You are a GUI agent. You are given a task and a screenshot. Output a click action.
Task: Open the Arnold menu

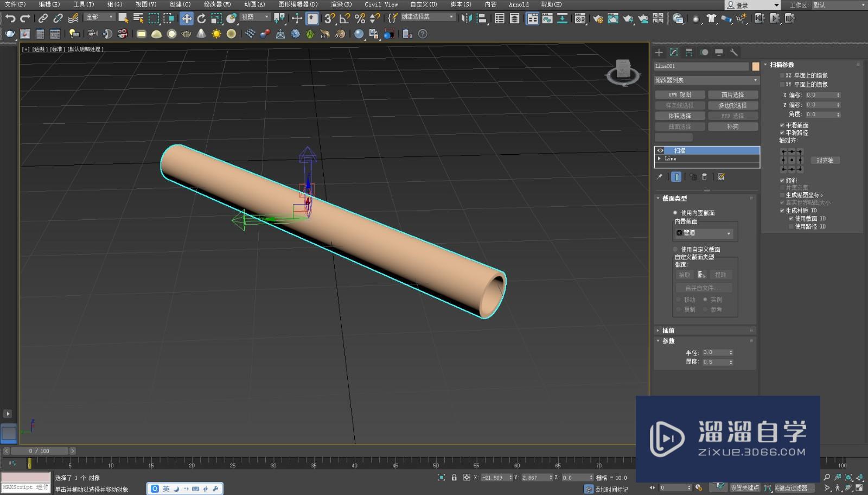(x=519, y=4)
